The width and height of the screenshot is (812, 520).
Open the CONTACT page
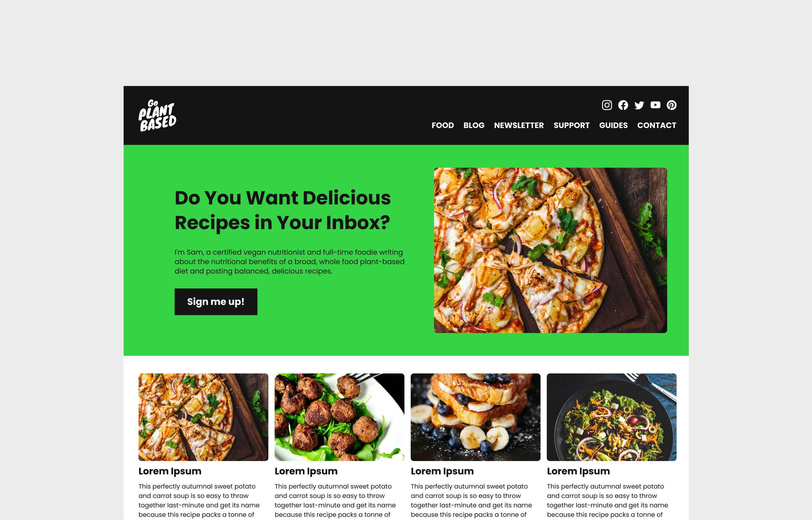[x=657, y=125]
